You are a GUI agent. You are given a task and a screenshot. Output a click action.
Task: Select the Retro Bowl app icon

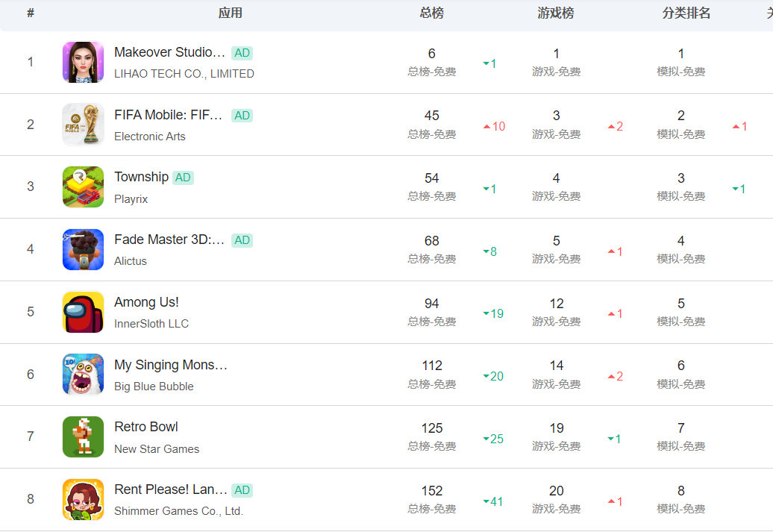[x=83, y=436]
